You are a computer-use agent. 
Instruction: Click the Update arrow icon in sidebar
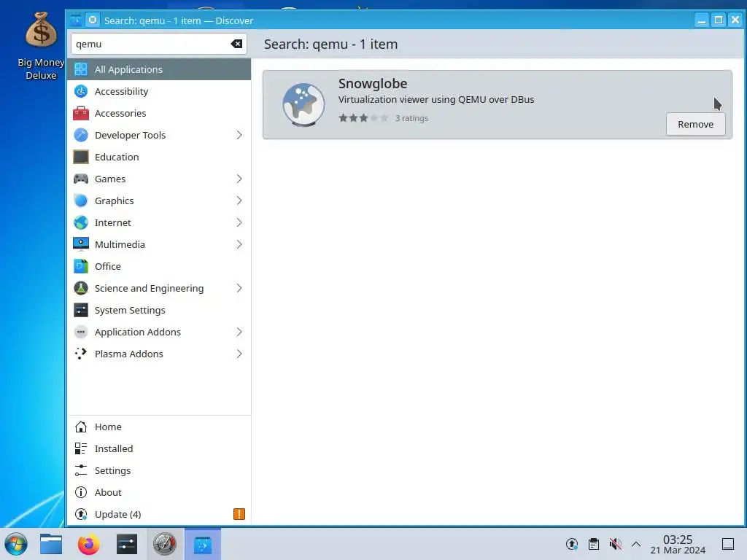[x=81, y=515]
